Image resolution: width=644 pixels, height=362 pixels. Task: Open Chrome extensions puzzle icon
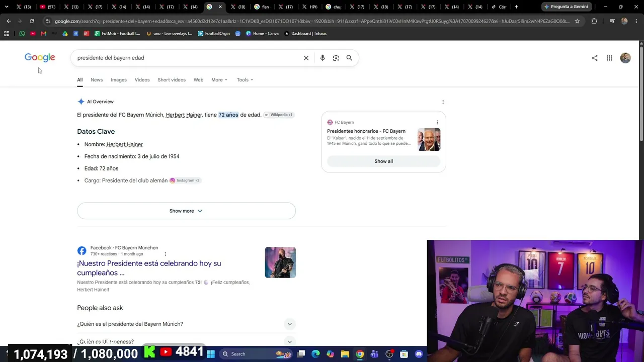(594, 21)
